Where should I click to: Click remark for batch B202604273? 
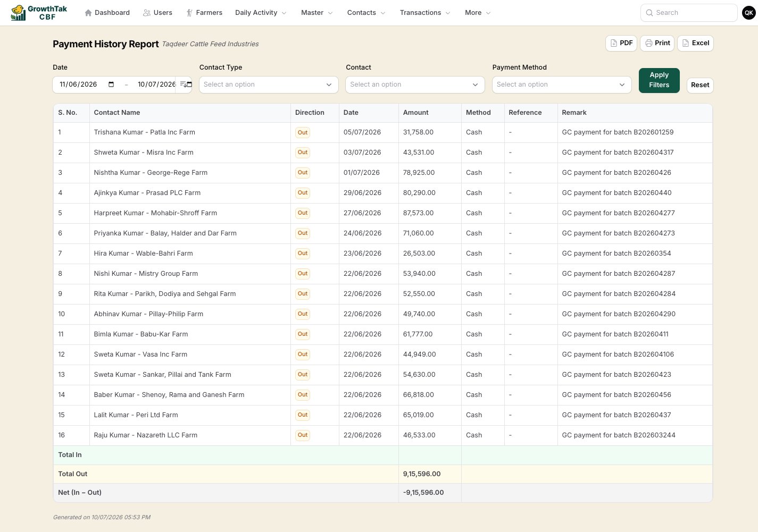619,233
